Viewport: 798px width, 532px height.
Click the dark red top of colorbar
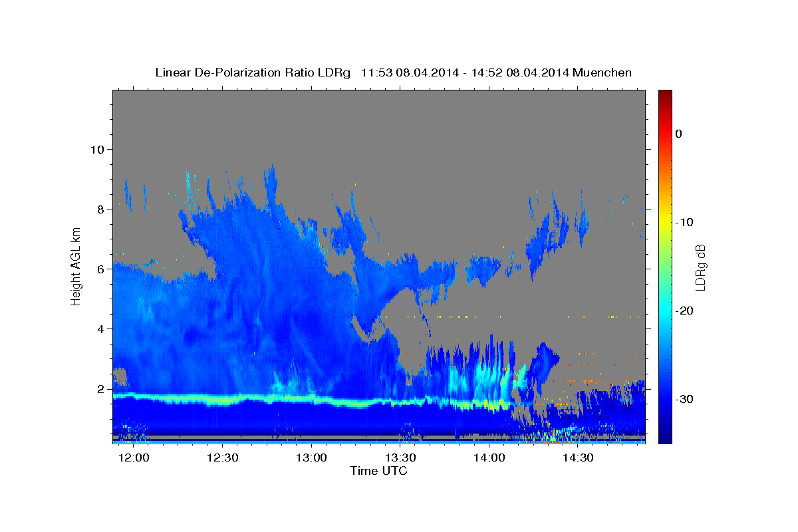click(x=664, y=95)
